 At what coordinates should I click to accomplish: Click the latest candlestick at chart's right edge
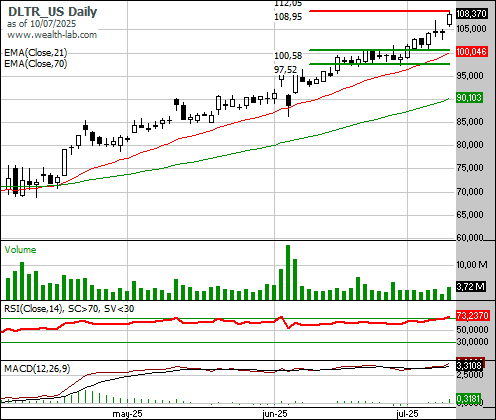point(450,19)
